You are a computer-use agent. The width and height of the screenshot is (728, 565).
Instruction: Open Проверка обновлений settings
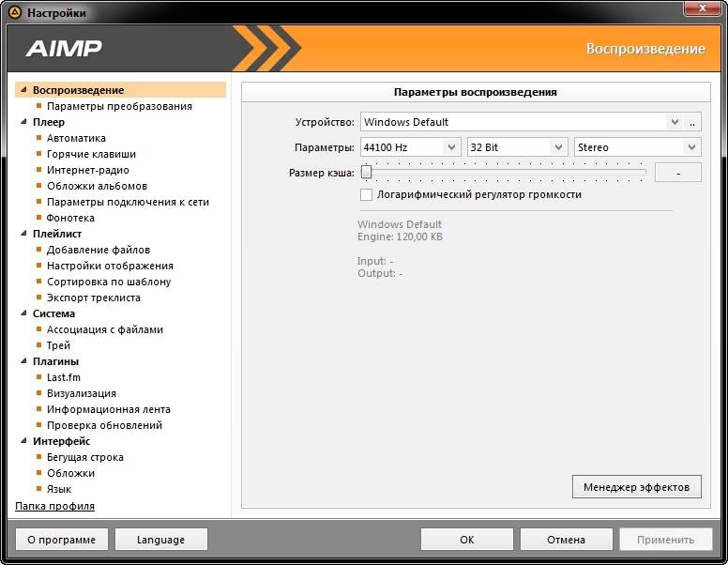click(104, 425)
